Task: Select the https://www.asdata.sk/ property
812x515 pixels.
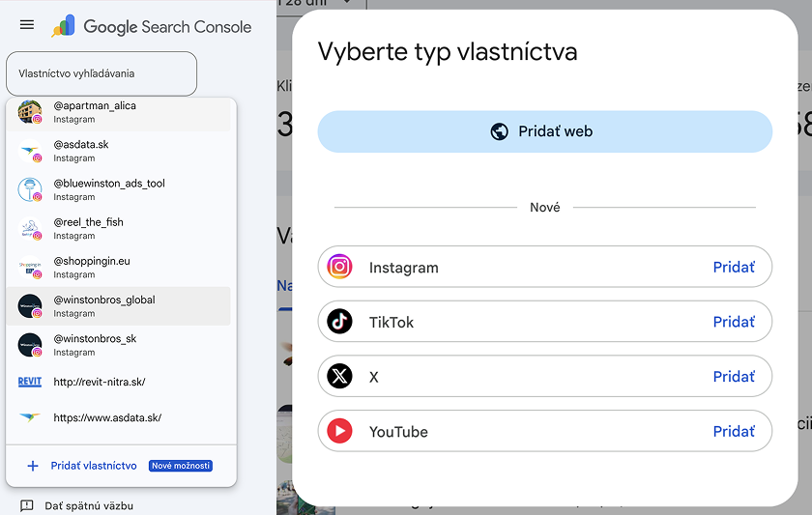Action: [x=118, y=417]
